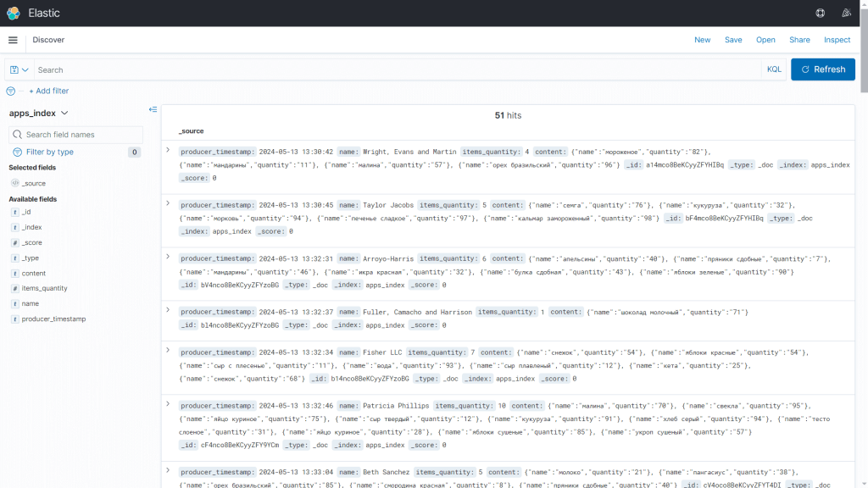Click the _id field type icon
This screenshot has width=868, height=488.
15,212
